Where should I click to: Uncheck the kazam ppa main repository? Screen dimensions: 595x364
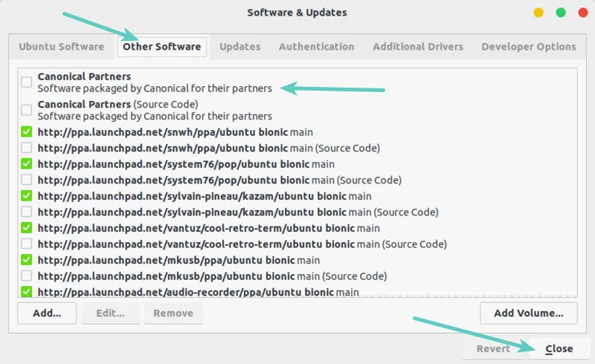26,195
